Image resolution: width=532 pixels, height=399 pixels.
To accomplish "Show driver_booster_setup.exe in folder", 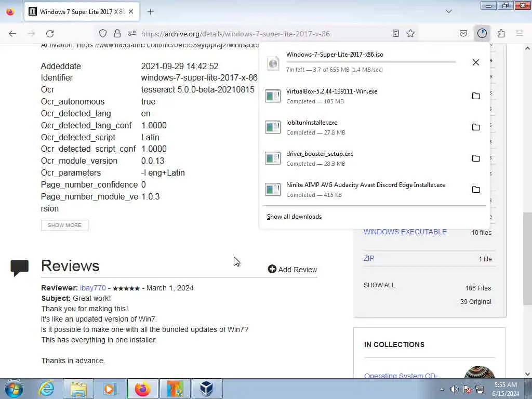I will 476,158.
